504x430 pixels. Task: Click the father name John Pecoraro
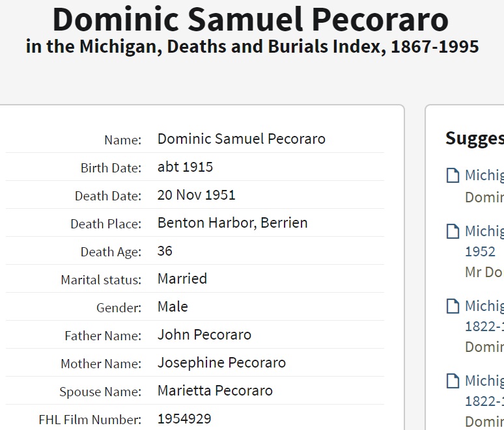[x=204, y=334]
